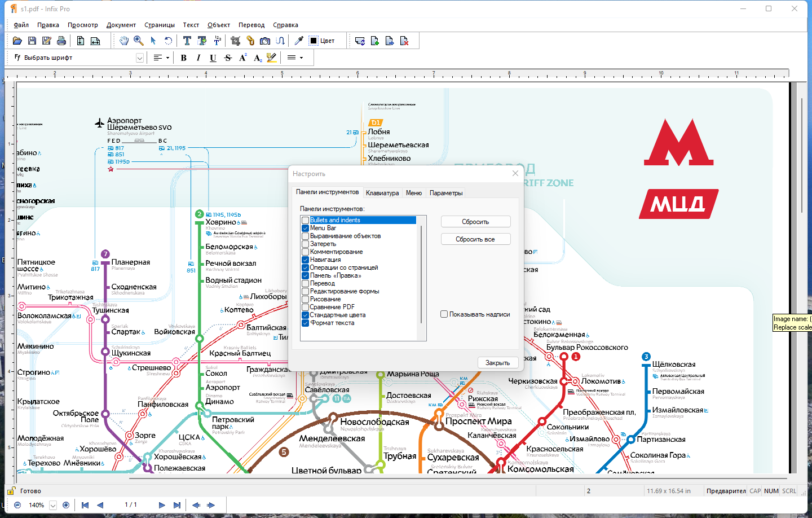Screen dimensions: 812x518
Task: Expand the zoom percentage dropdown
Action: pos(53,505)
